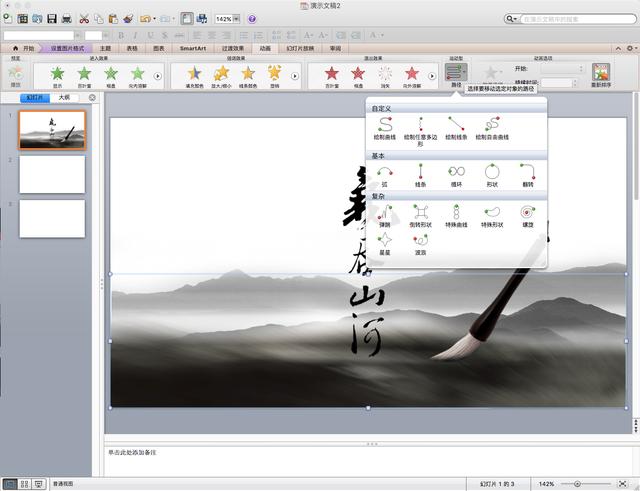Select the 绘制线条 draw line path
The width and height of the screenshot is (640, 491).
click(456, 129)
